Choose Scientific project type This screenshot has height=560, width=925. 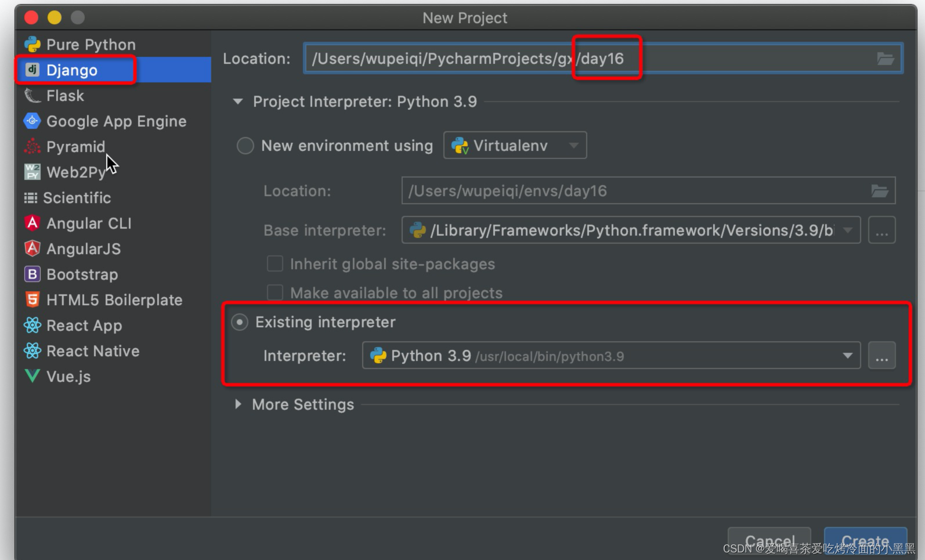(x=77, y=198)
